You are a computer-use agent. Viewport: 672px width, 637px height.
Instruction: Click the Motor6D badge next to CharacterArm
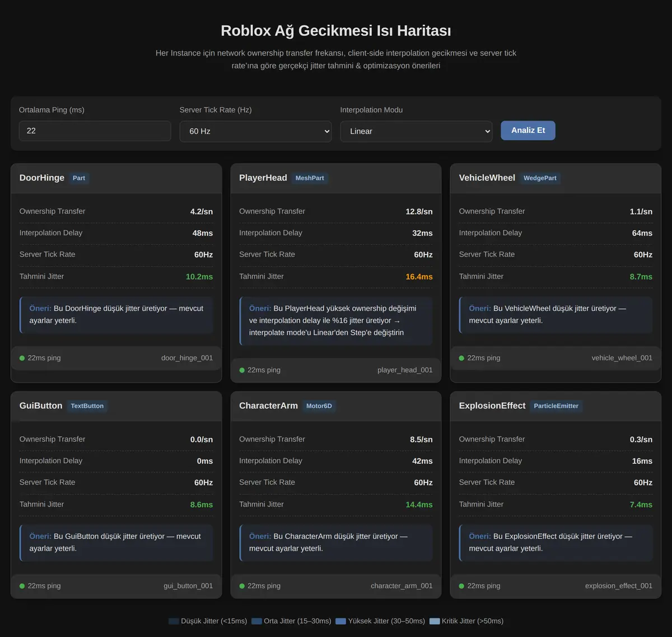point(319,406)
